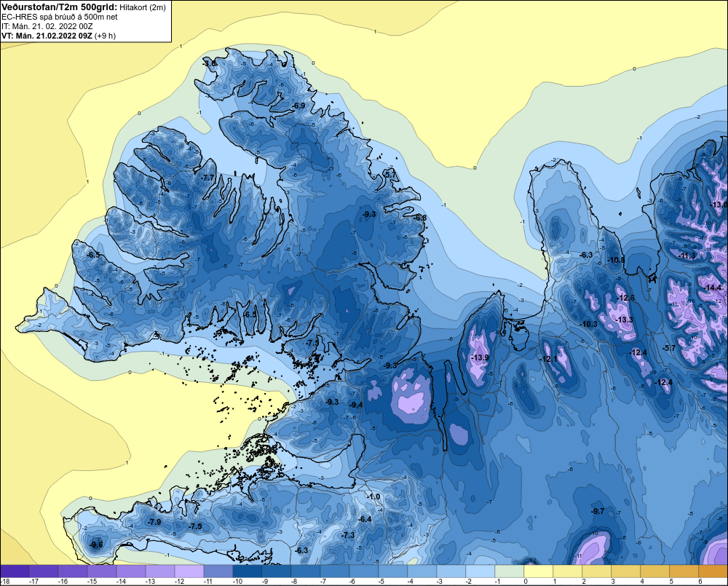The width and height of the screenshot is (728, 586).
Task: Click the orange legend swatch right of 6
Action: tap(713, 571)
